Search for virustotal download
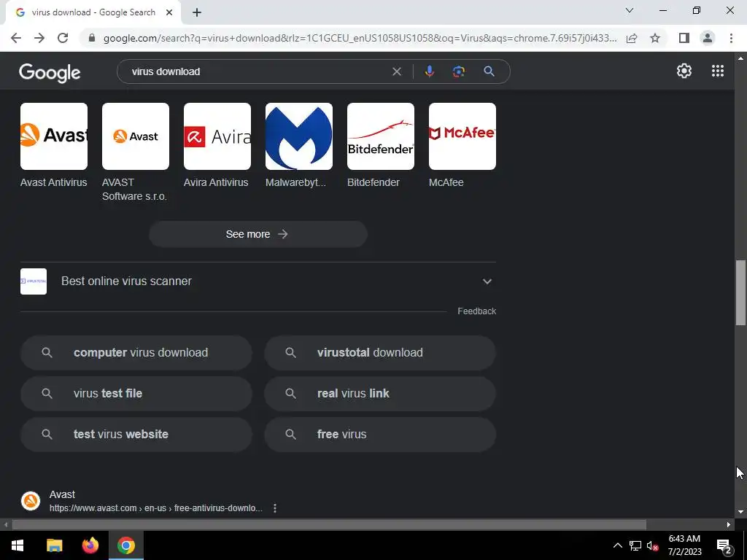 coord(379,353)
